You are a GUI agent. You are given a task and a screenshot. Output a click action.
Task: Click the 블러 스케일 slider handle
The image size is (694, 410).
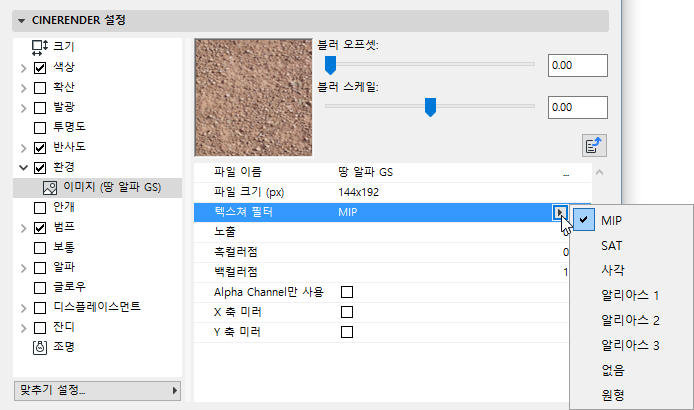430,107
